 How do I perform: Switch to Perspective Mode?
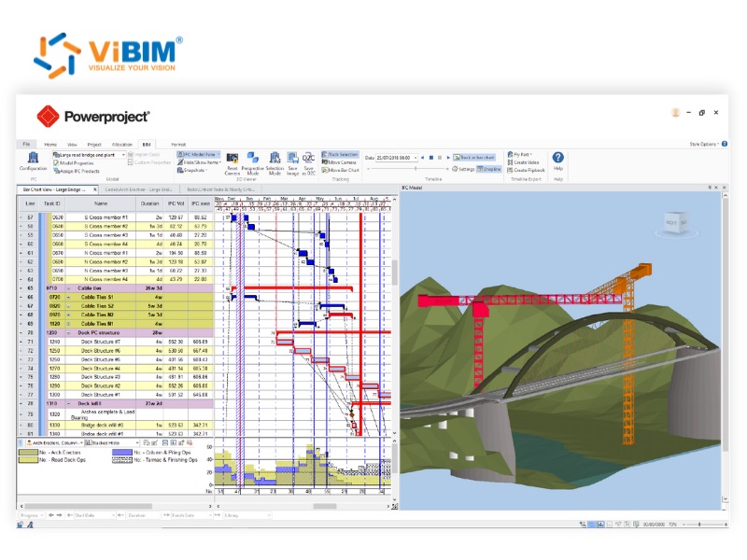pyautogui.click(x=252, y=163)
